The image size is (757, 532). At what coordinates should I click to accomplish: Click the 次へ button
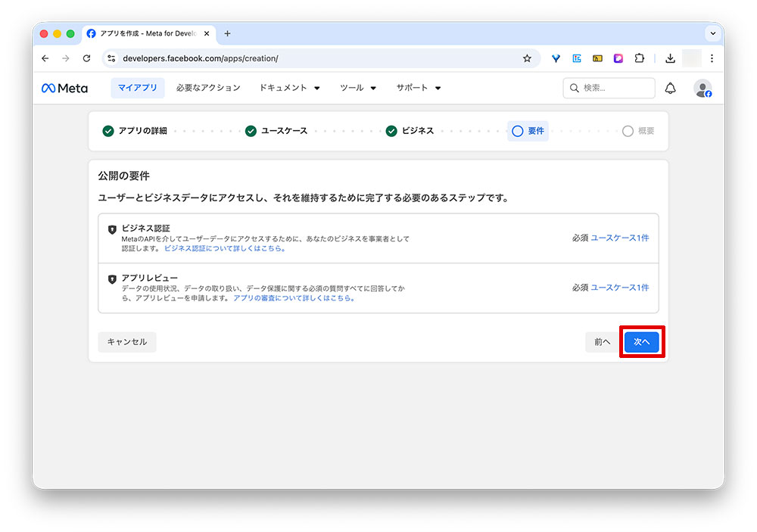(641, 341)
